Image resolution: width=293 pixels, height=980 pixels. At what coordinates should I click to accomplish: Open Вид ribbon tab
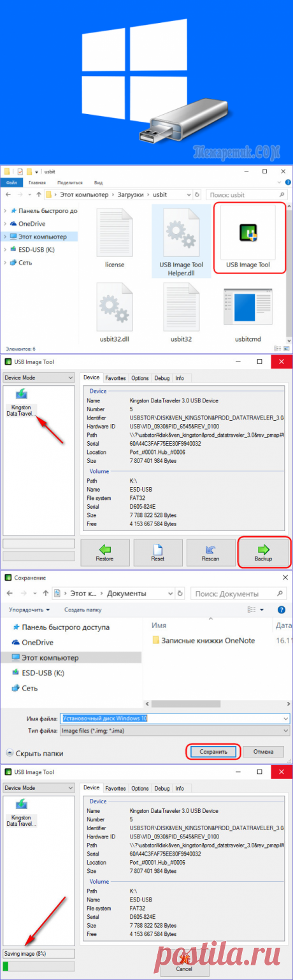(98, 182)
